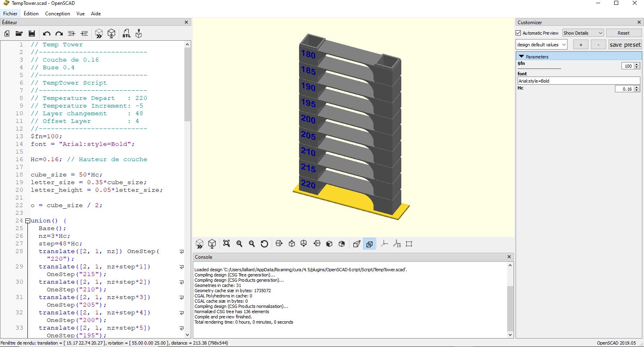
Task: Switch to the right view cube icon
Action: pos(279,244)
